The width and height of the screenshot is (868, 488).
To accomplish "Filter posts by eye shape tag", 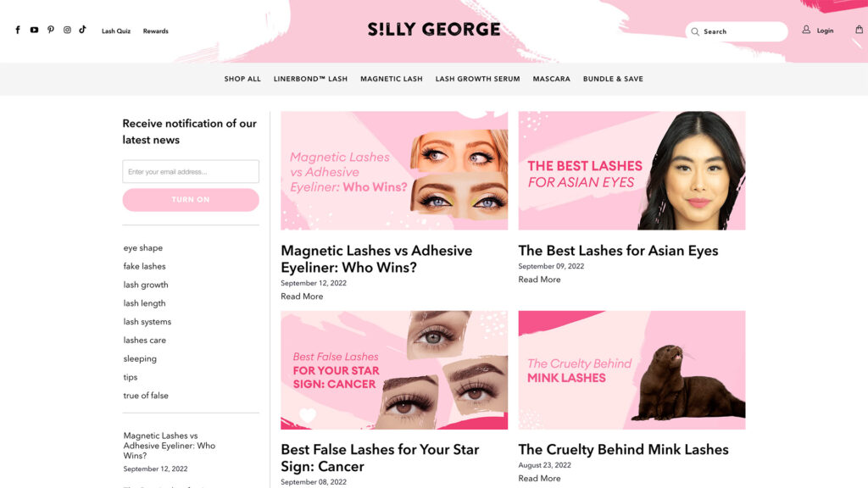I will [142, 248].
